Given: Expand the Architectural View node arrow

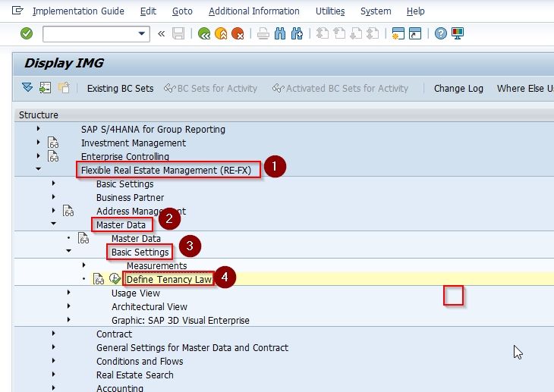Looking at the screenshot, I should [68, 306].
